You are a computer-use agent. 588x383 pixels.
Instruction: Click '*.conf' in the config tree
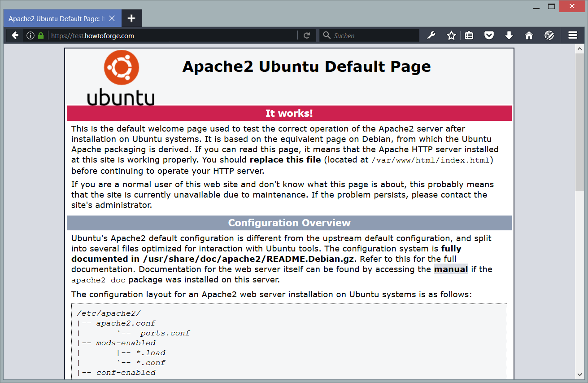(151, 363)
